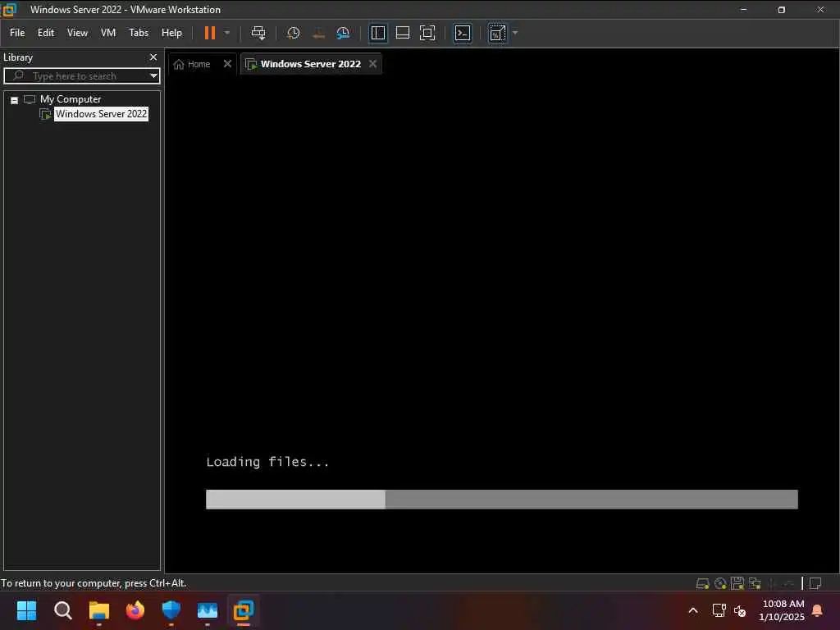
Task: Open the notifications bell icon
Action: [x=817, y=610]
